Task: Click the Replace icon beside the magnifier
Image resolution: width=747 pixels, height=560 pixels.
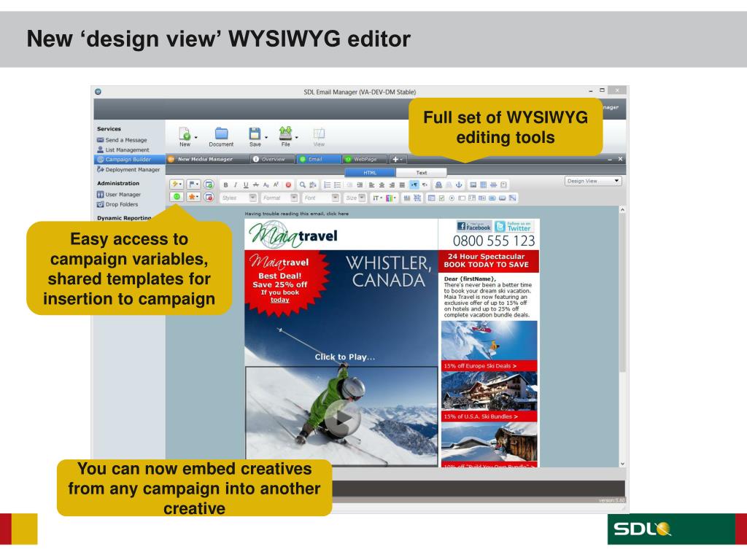Action: (x=312, y=184)
